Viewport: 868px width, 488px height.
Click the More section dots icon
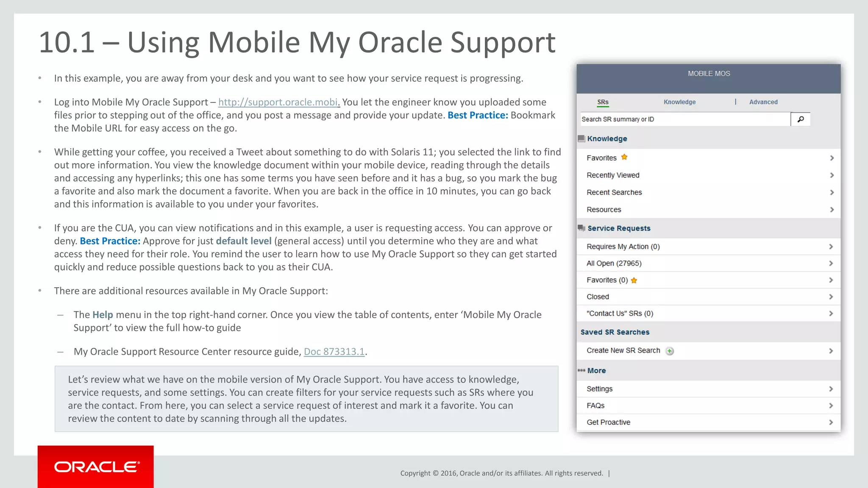pos(581,370)
